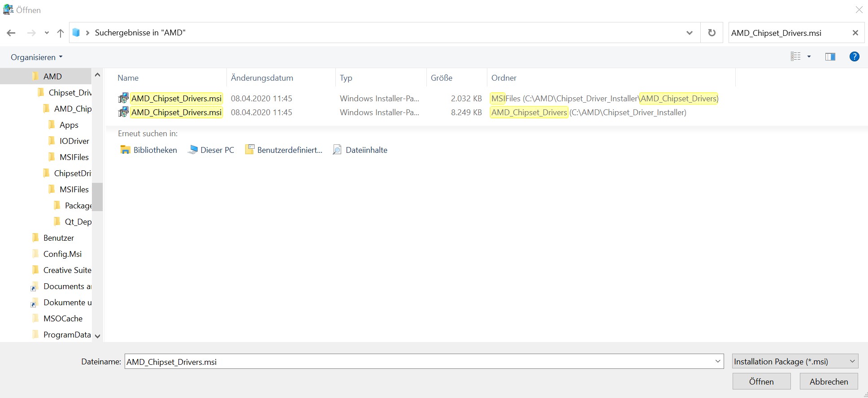Search again in Dateiinhalte
868x398 pixels.
(x=360, y=150)
